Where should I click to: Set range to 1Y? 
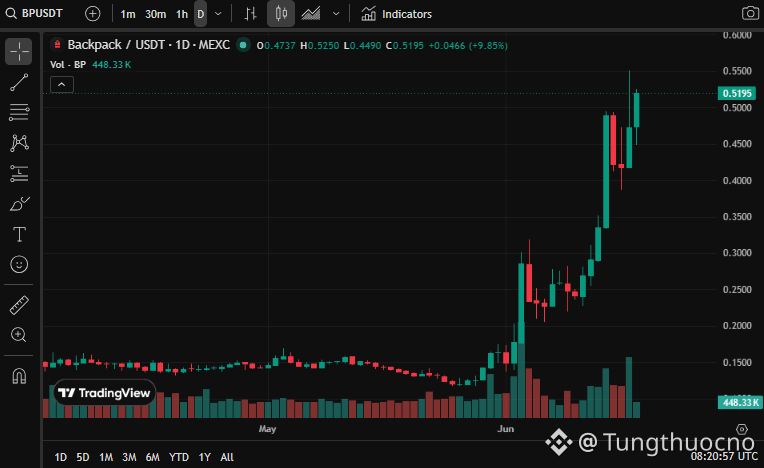(205, 457)
